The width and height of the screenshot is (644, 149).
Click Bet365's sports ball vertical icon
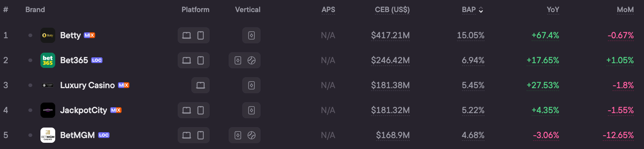coord(252,60)
